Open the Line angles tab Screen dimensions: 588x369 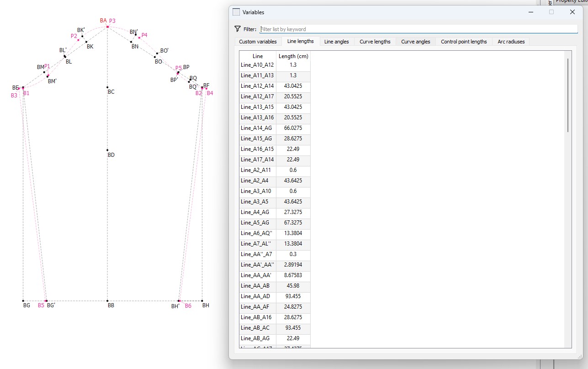point(336,42)
